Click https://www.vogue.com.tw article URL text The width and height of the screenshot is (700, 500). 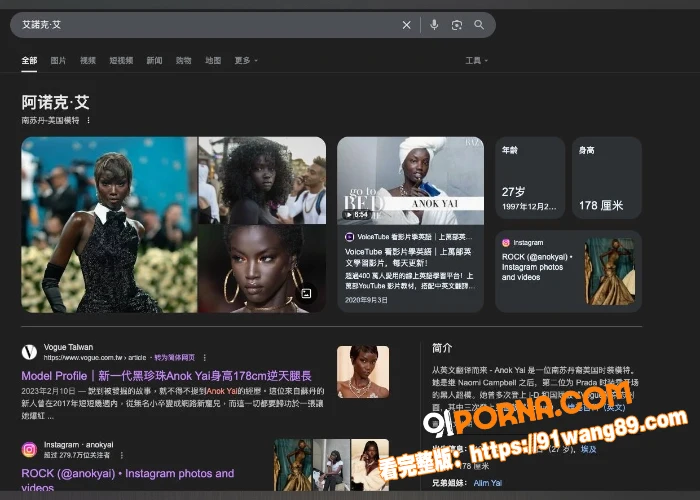pyautogui.click(x=95, y=358)
